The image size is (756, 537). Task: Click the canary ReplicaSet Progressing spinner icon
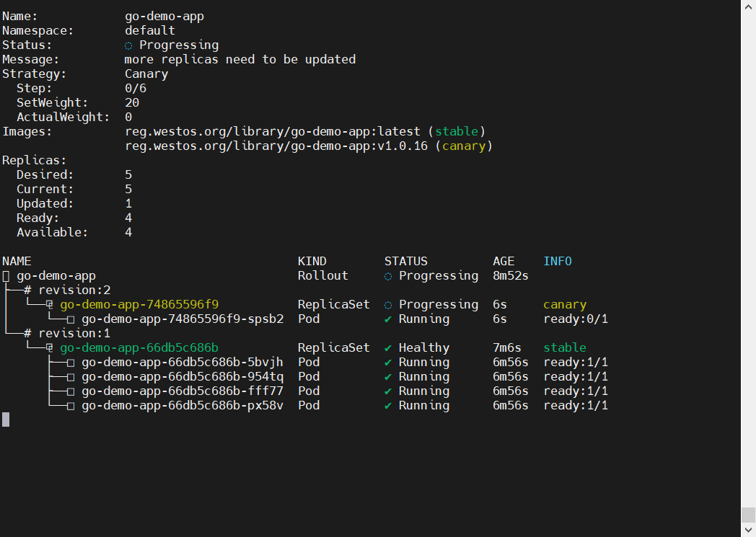(x=388, y=305)
